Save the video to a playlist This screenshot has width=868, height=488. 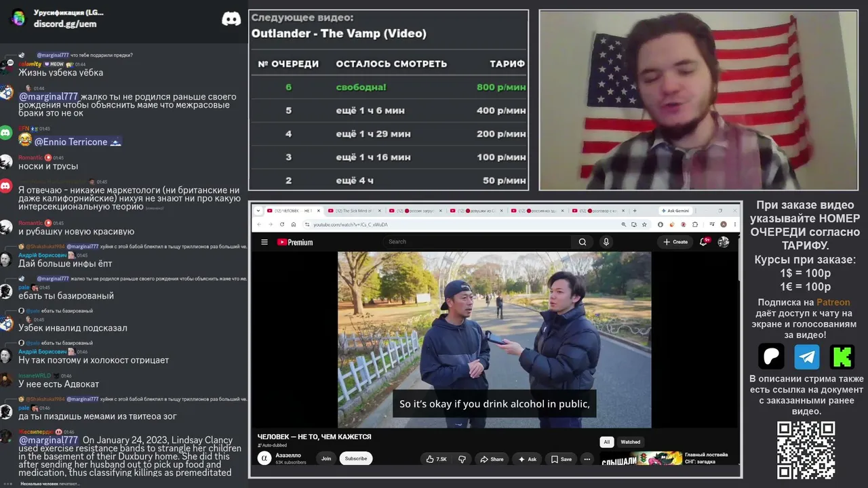pos(561,459)
